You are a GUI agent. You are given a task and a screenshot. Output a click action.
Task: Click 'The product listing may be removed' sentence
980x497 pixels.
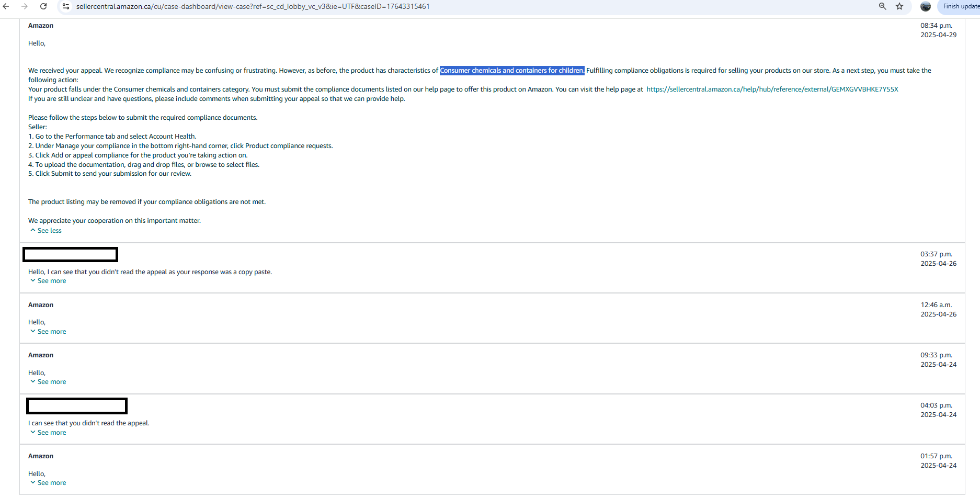coord(147,202)
